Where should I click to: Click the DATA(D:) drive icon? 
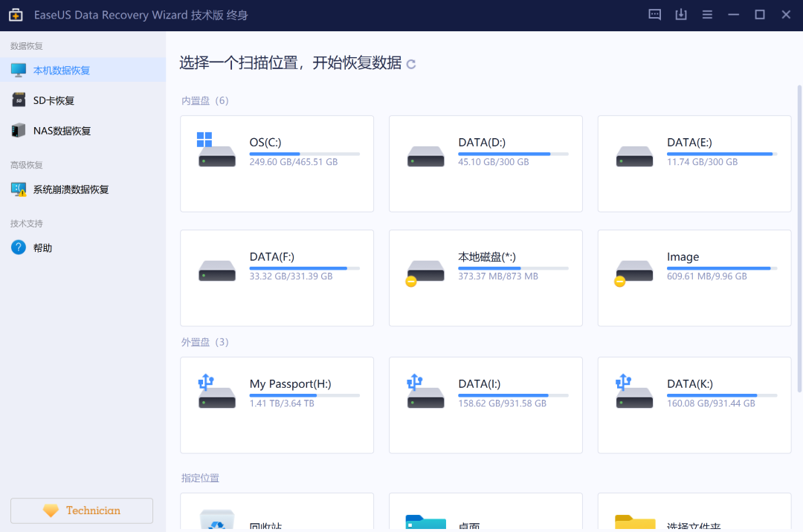[x=425, y=156]
